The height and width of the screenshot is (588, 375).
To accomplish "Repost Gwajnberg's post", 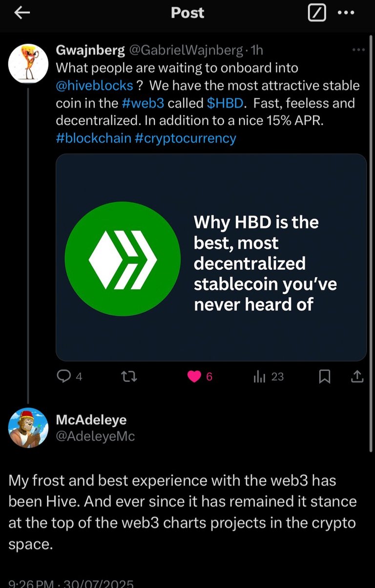I will coord(129,376).
